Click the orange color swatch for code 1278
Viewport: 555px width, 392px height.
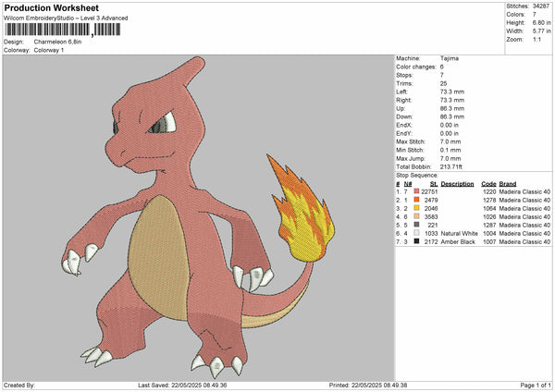tap(416, 200)
